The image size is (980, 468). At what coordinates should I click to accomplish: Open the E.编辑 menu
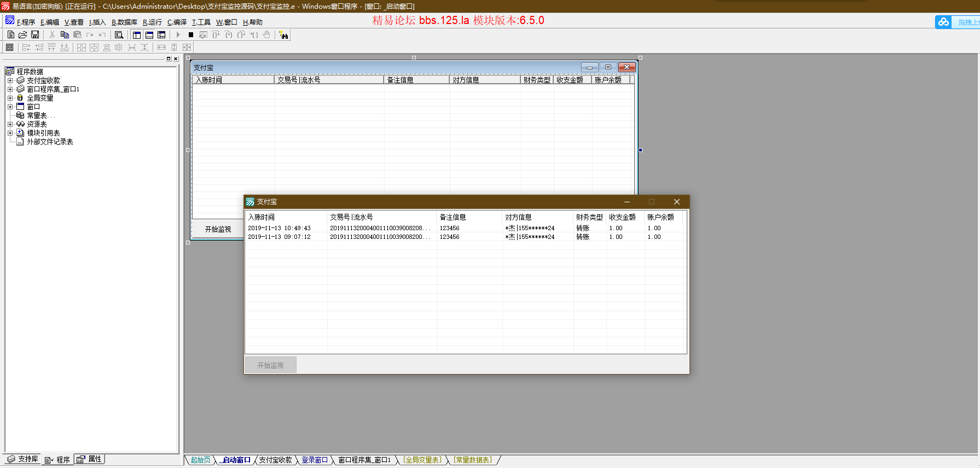[50, 22]
